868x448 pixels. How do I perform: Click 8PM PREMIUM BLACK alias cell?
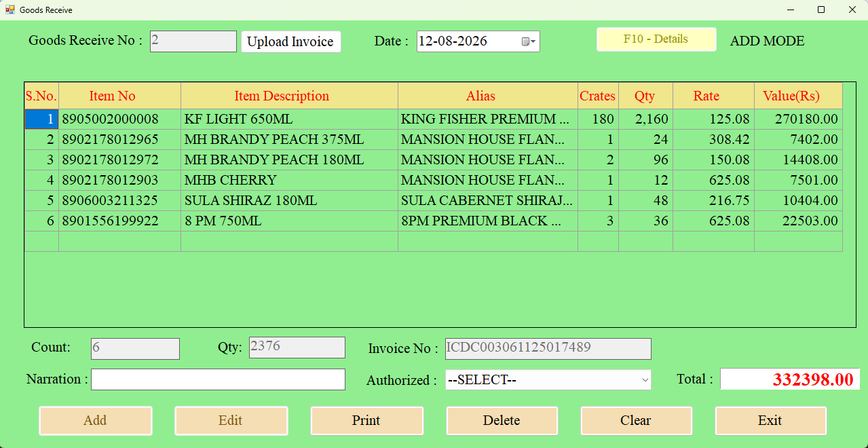tap(487, 221)
